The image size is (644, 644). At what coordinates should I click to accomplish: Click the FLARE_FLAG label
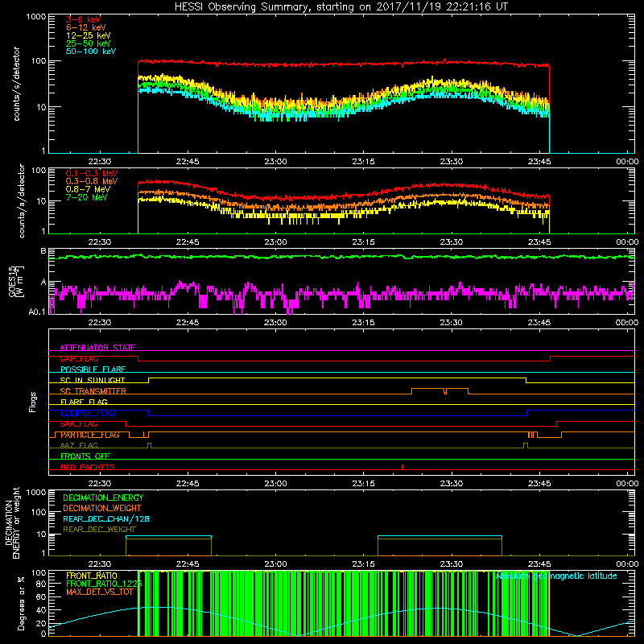click(84, 402)
